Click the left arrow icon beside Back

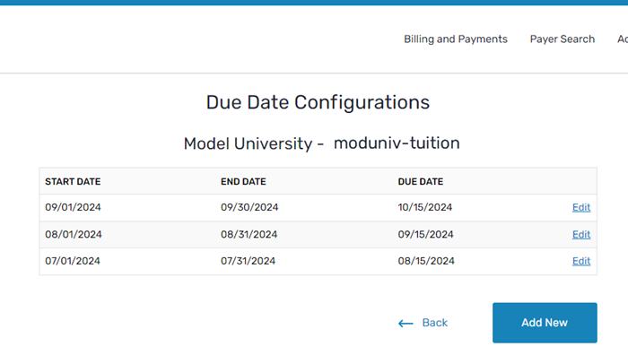(x=406, y=324)
